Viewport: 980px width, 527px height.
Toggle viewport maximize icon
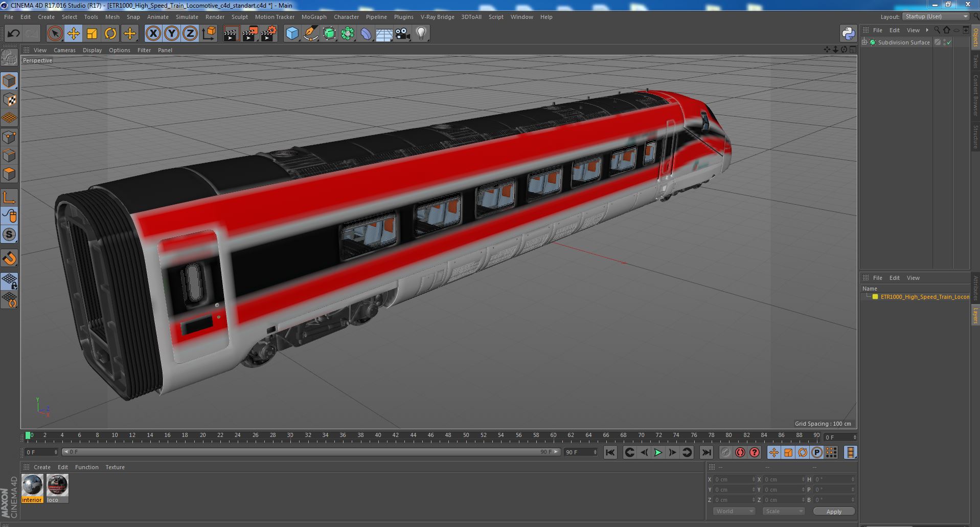(853, 50)
